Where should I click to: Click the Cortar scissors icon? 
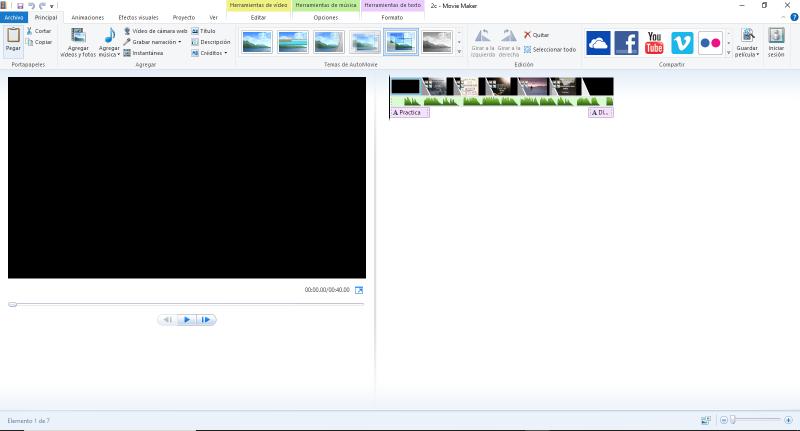click(30, 31)
